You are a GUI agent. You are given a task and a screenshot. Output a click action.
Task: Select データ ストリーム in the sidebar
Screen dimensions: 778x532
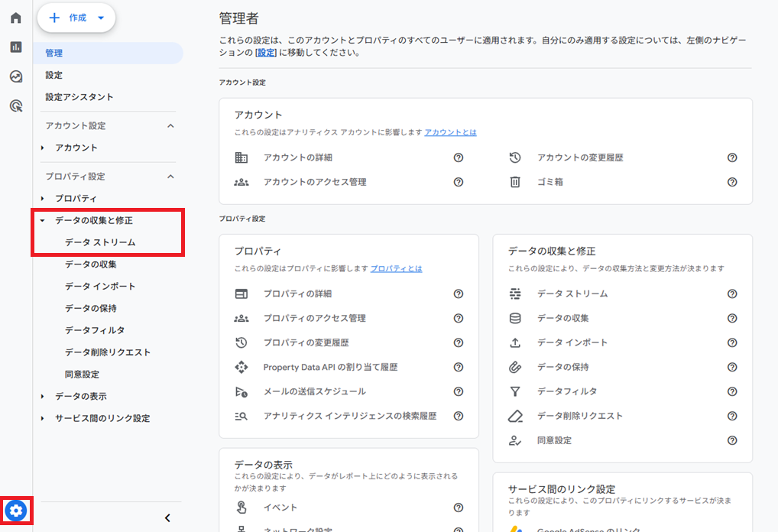(100, 242)
